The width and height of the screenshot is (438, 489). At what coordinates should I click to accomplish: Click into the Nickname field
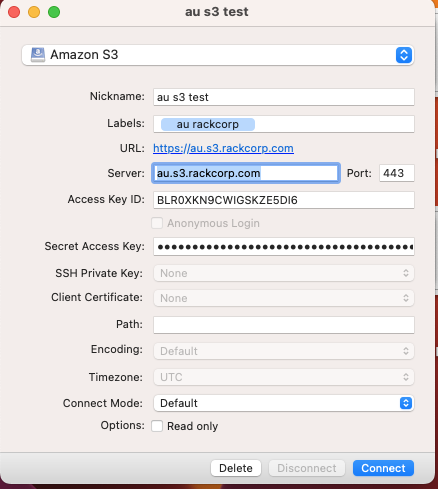click(x=284, y=97)
